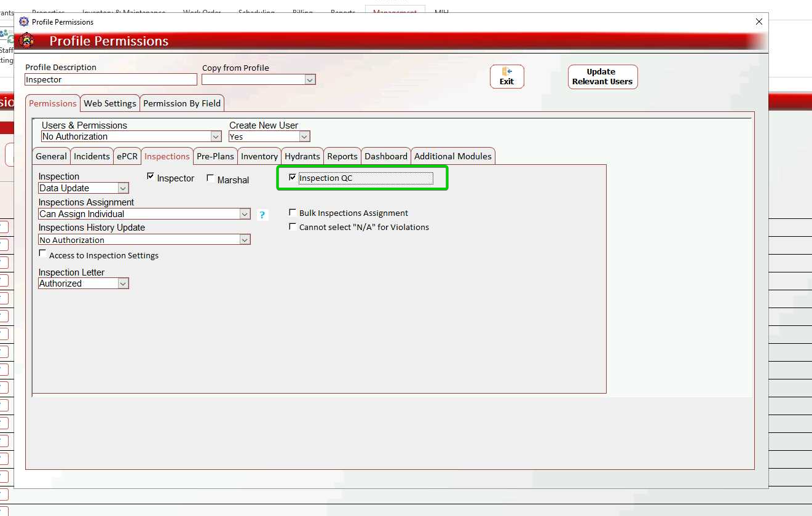This screenshot has width=812, height=516.
Task: Expand the Users & Permissions dropdown
Action: (216, 137)
